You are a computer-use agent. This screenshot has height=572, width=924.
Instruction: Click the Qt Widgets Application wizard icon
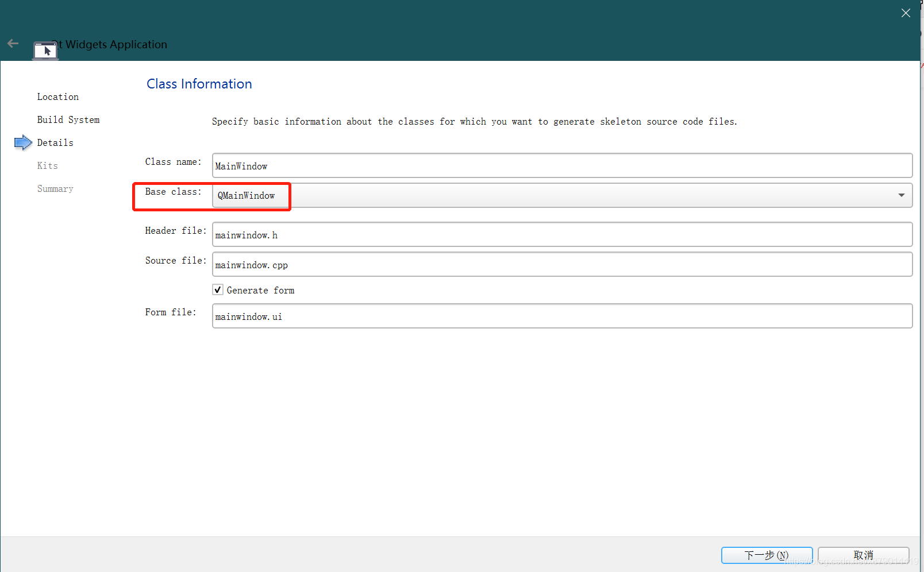[x=45, y=51]
